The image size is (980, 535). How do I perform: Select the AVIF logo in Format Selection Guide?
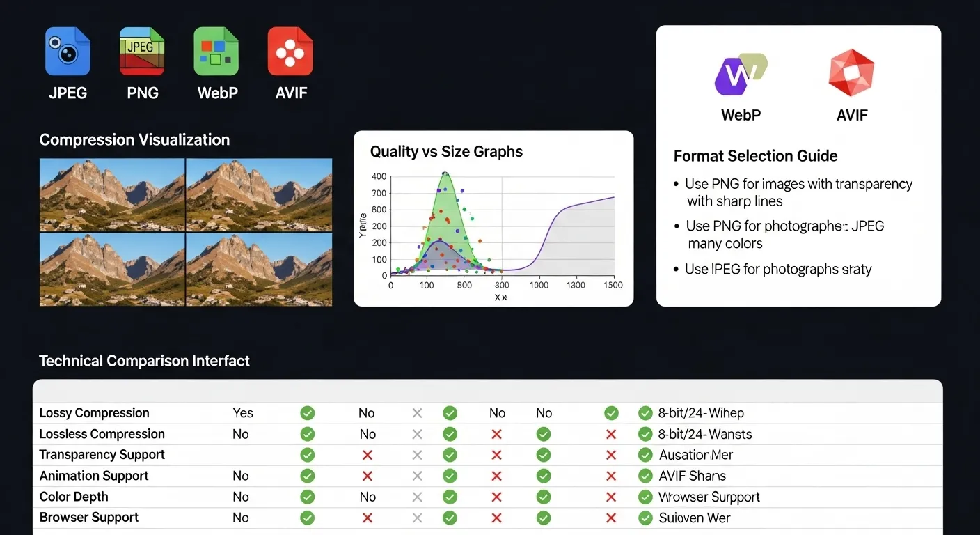(851, 72)
